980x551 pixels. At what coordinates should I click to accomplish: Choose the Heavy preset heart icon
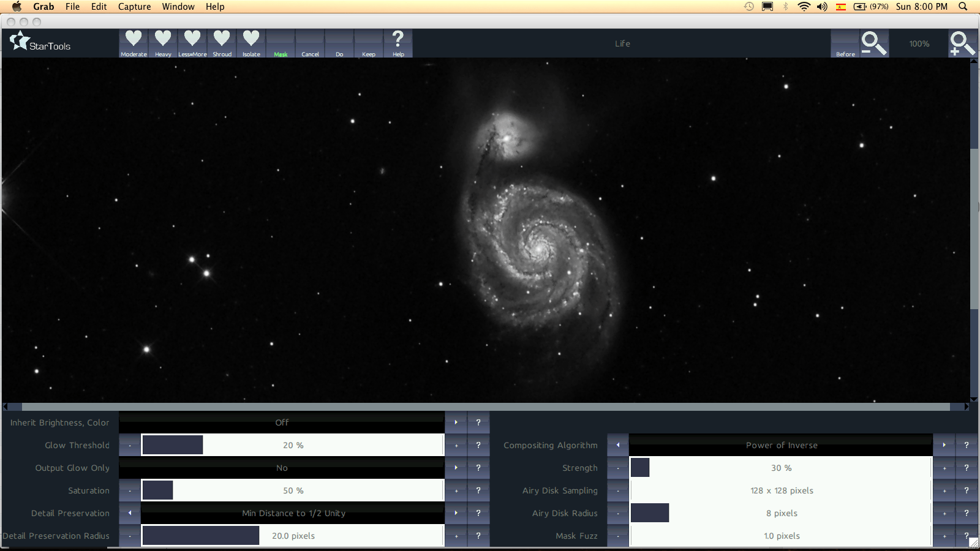[x=163, y=43]
